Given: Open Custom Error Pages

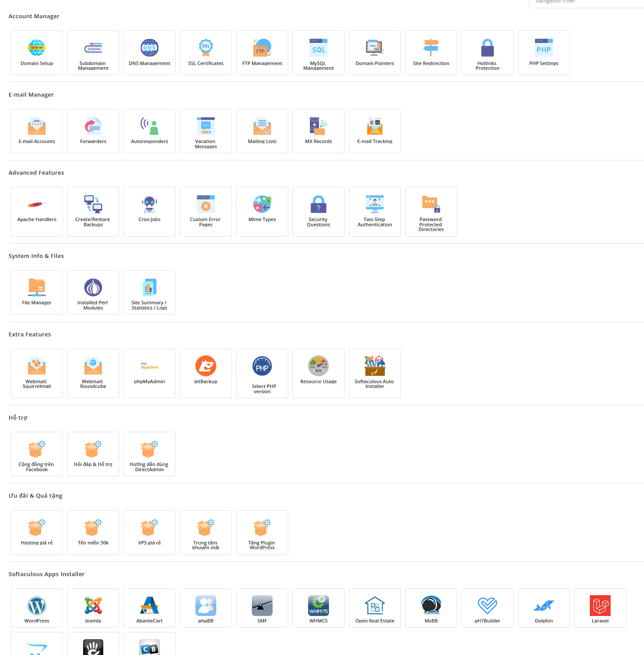Looking at the screenshot, I should 206,212.
